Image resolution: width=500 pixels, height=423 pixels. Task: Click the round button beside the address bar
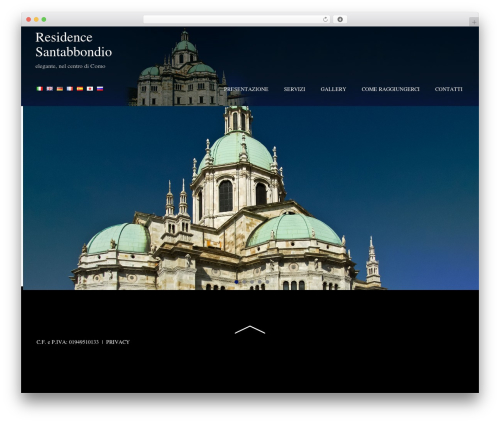[340, 19]
